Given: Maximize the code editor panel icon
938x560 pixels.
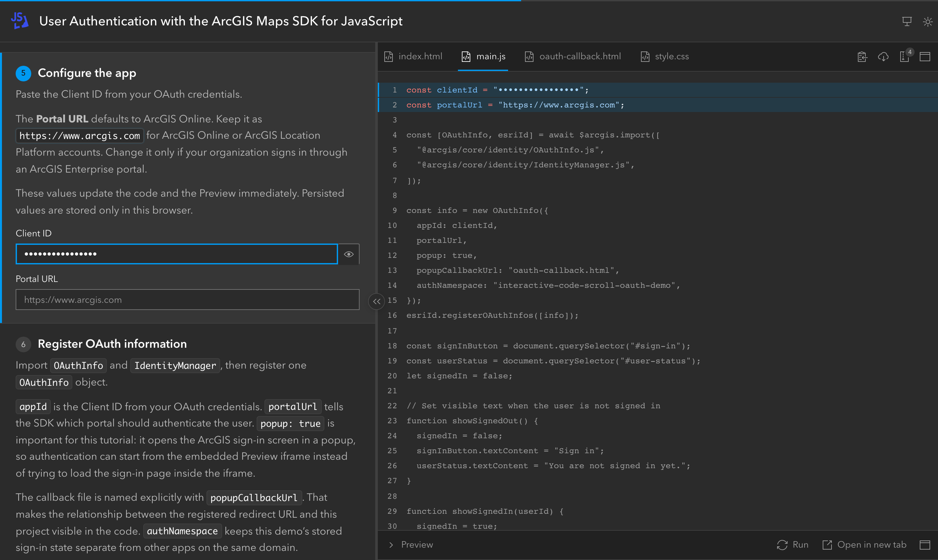Looking at the screenshot, I should (x=925, y=57).
